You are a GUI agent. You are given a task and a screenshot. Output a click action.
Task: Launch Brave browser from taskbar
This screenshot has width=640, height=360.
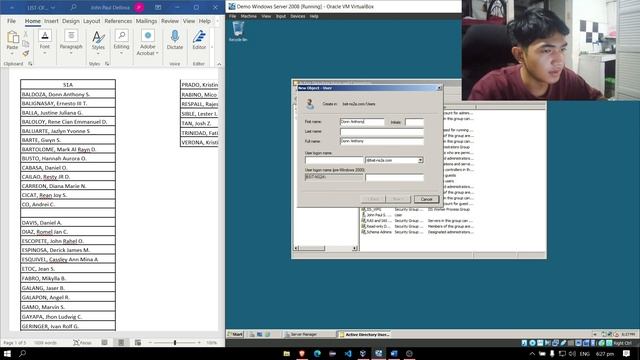click(x=302, y=353)
